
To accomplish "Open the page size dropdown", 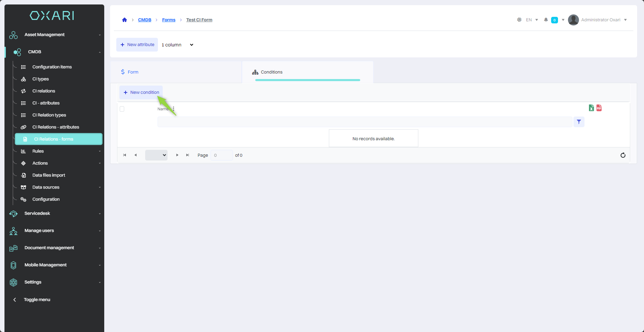I will [156, 155].
